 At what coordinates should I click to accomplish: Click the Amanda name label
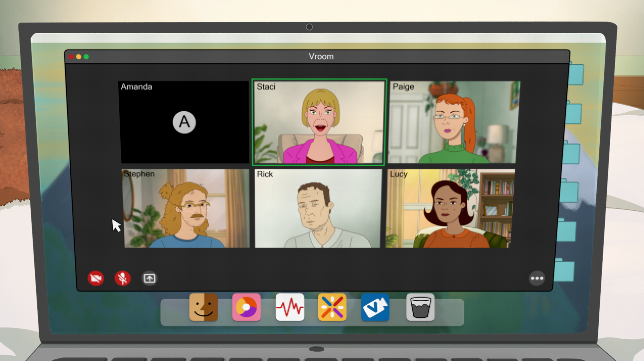pyautogui.click(x=137, y=86)
